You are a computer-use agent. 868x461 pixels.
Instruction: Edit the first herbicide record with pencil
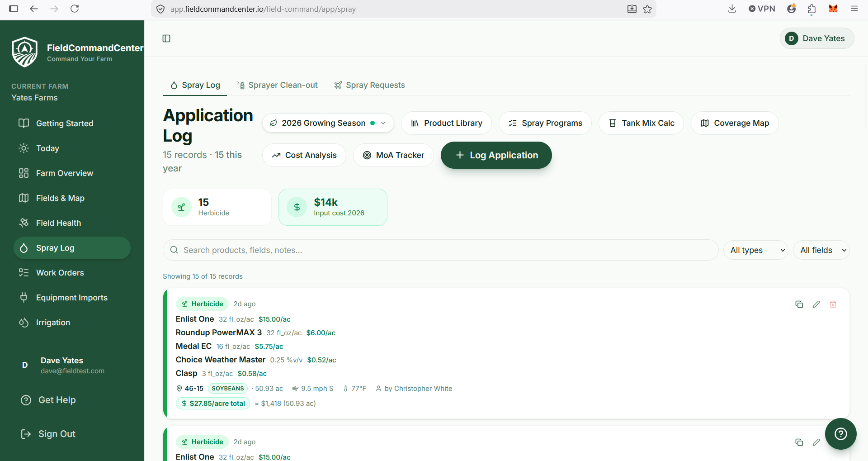(816, 304)
